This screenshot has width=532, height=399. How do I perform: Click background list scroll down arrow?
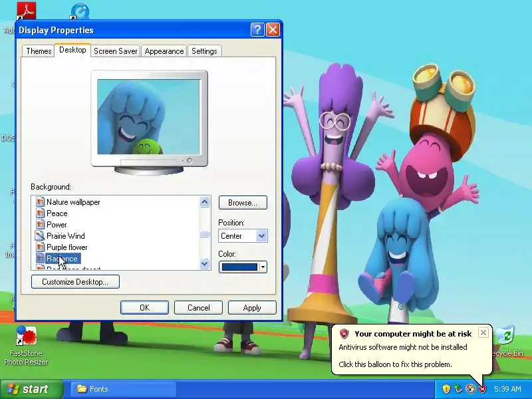click(205, 263)
